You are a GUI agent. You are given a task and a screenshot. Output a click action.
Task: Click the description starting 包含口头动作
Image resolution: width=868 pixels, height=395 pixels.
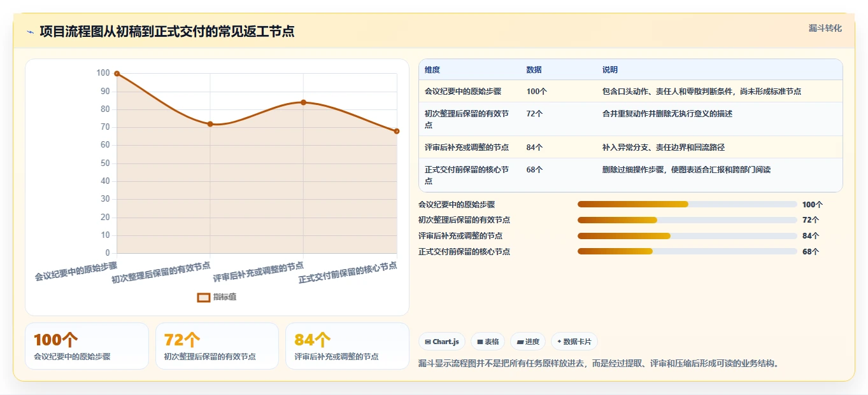point(702,92)
